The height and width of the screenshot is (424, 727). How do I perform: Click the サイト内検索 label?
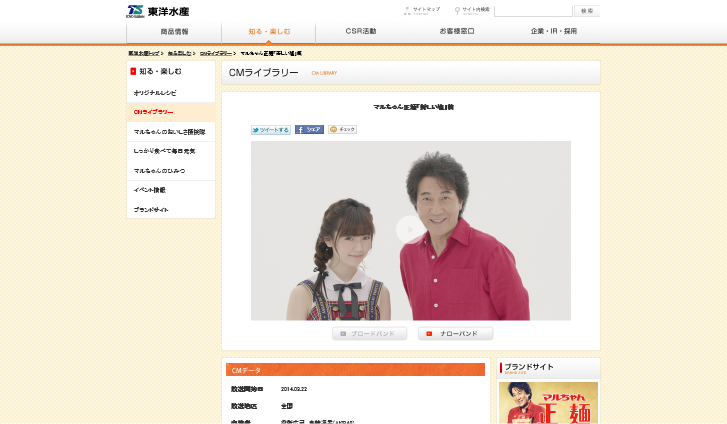472,10
